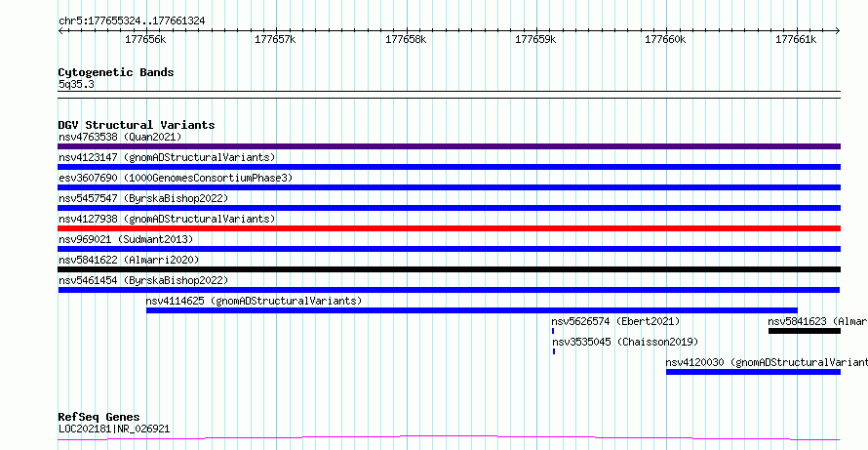Click the right arrowhead of the ruler

838,30
